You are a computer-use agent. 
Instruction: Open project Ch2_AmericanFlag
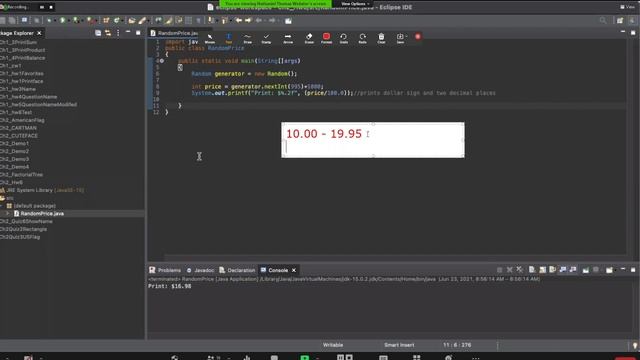[x=22, y=120]
